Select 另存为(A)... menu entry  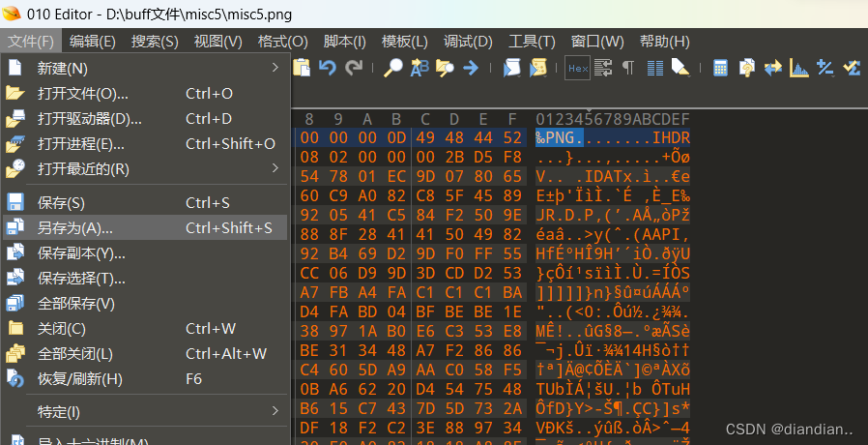pyautogui.click(x=145, y=227)
